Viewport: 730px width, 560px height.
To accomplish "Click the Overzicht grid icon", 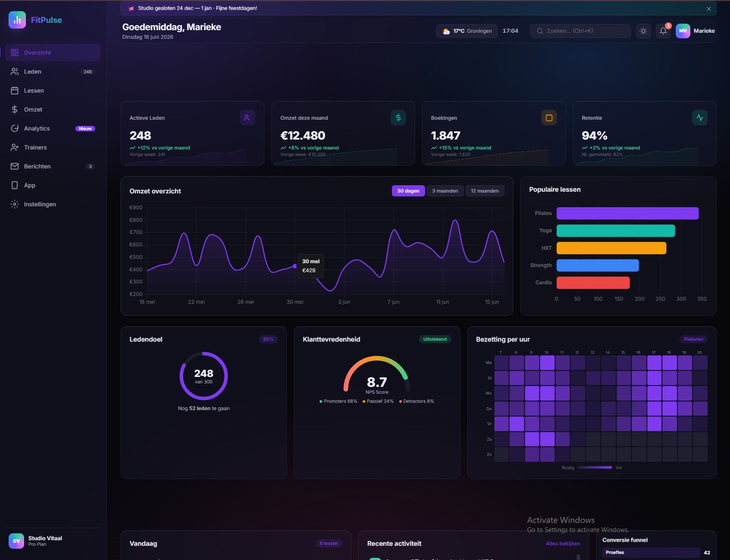I will [15, 53].
